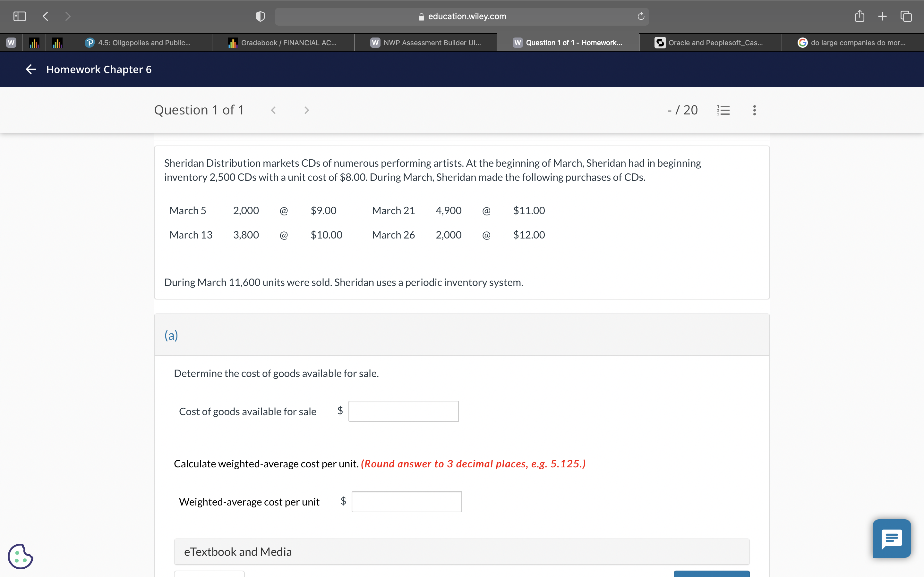The width and height of the screenshot is (924, 577).
Task: Go back via Homework Chapter 6 arrow
Action: click(30, 69)
